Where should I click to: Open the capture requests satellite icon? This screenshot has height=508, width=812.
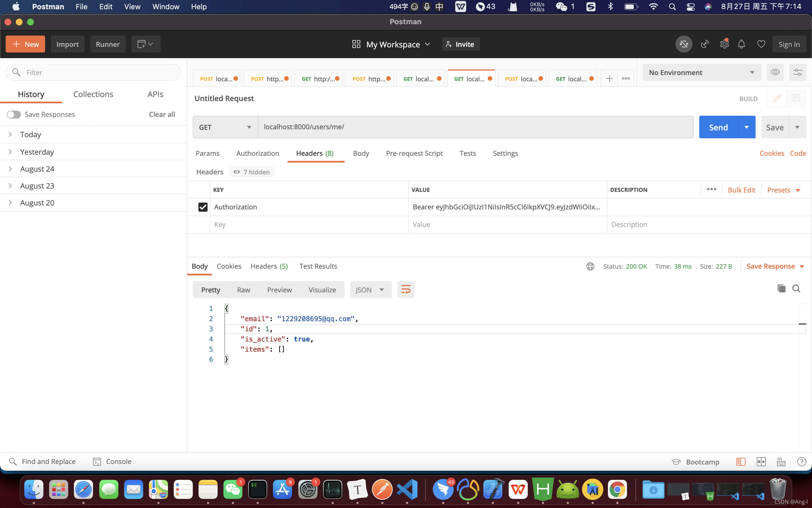pyautogui.click(x=705, y=44)
